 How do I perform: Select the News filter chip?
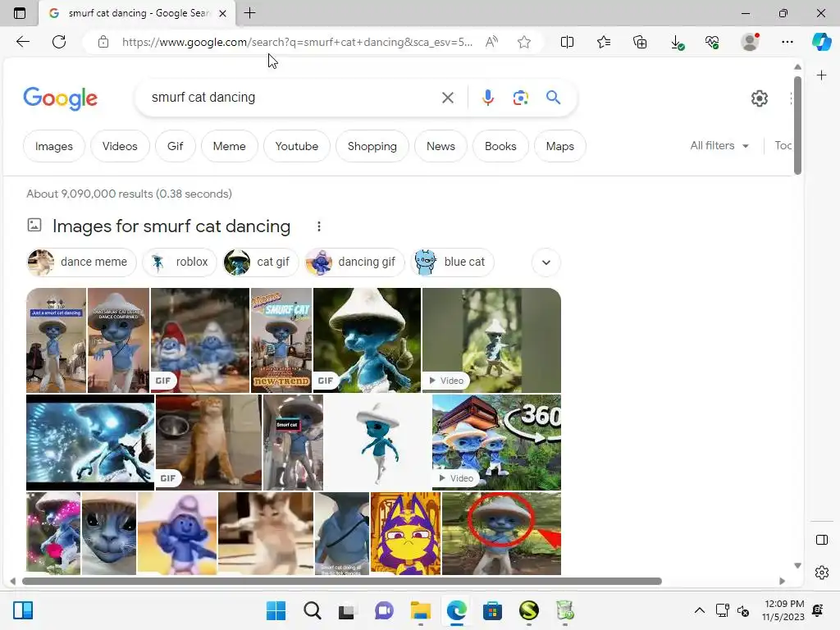click(441, 146)
